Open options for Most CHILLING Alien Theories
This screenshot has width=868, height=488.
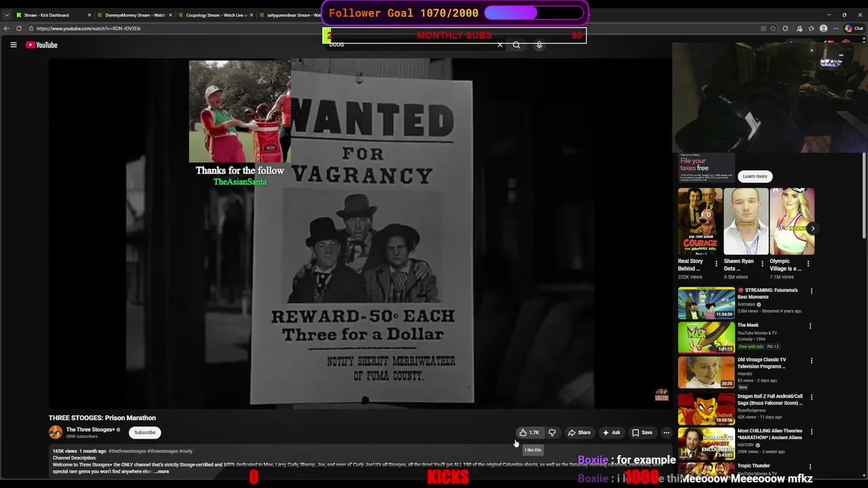pyautogui.click(x=810, y=432)
